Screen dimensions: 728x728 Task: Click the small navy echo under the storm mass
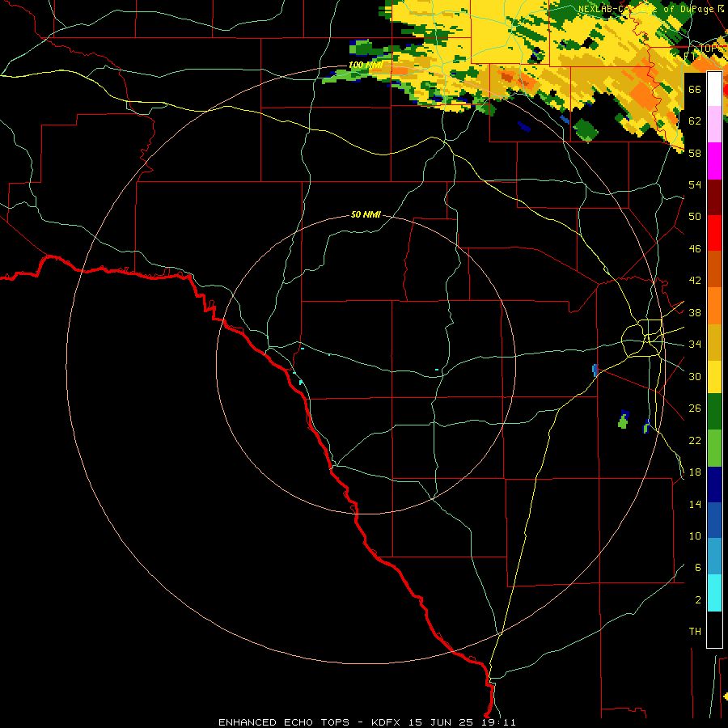524,126
